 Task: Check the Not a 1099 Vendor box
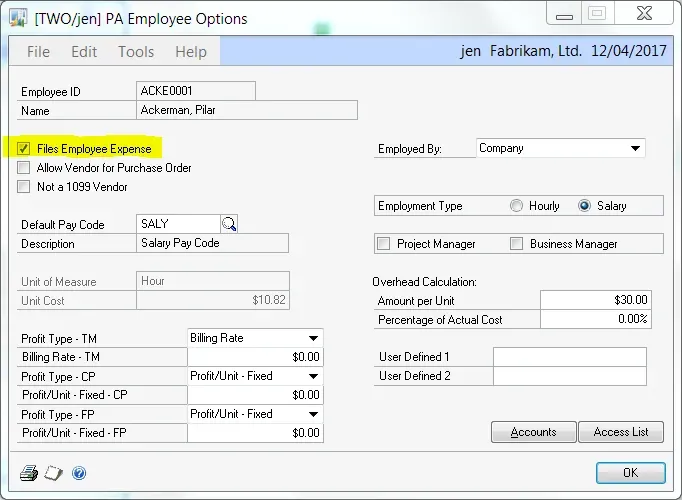point(24,186)
